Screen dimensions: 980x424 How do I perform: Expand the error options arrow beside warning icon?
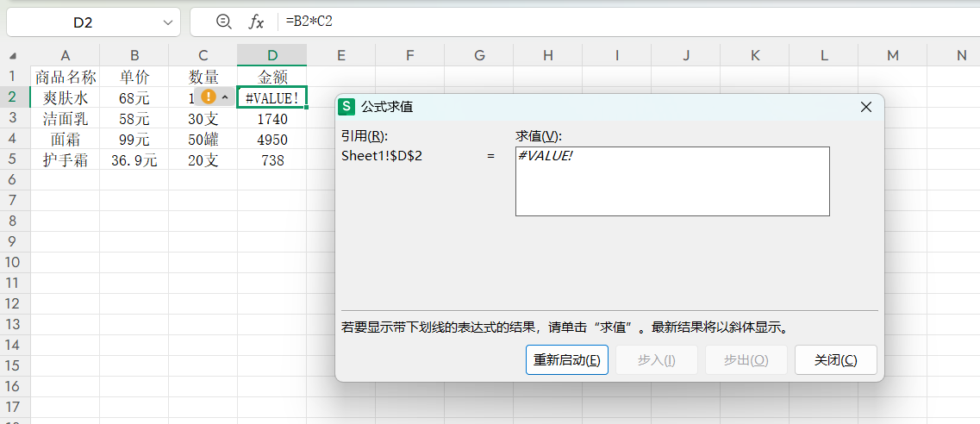coord(225,97)
